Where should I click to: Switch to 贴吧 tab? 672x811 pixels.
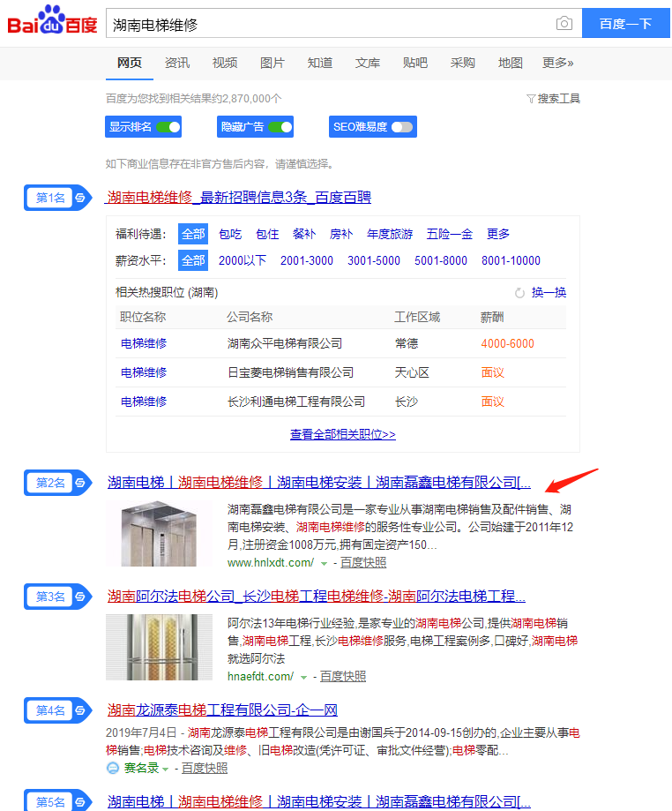(x=415, y=64)
